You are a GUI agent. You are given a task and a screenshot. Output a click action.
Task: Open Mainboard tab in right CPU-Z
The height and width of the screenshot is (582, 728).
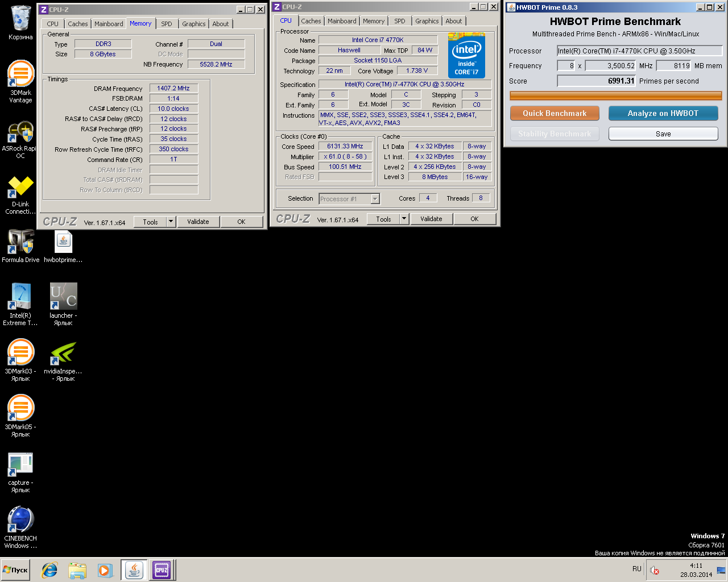(x=342, y=21)
